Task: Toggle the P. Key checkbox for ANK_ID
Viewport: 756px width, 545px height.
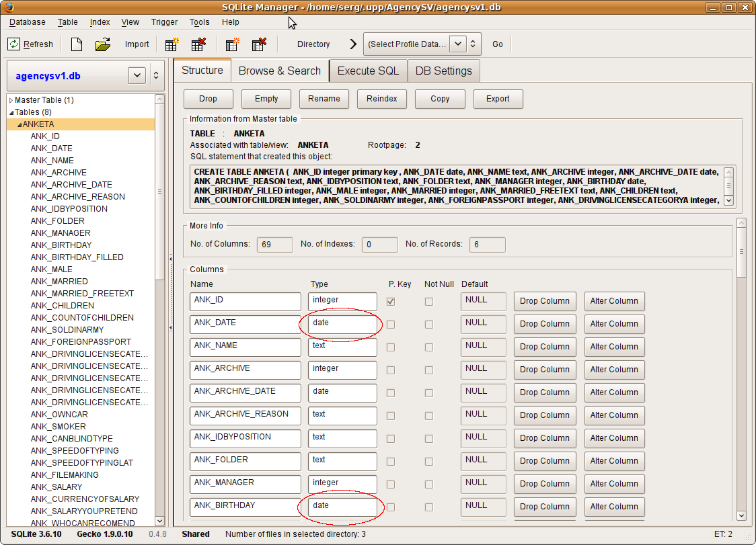Action: point(391,302)
